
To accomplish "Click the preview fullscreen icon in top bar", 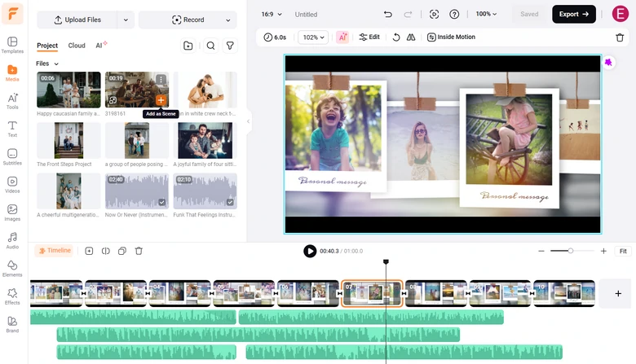I will click(x=434, y=14).
